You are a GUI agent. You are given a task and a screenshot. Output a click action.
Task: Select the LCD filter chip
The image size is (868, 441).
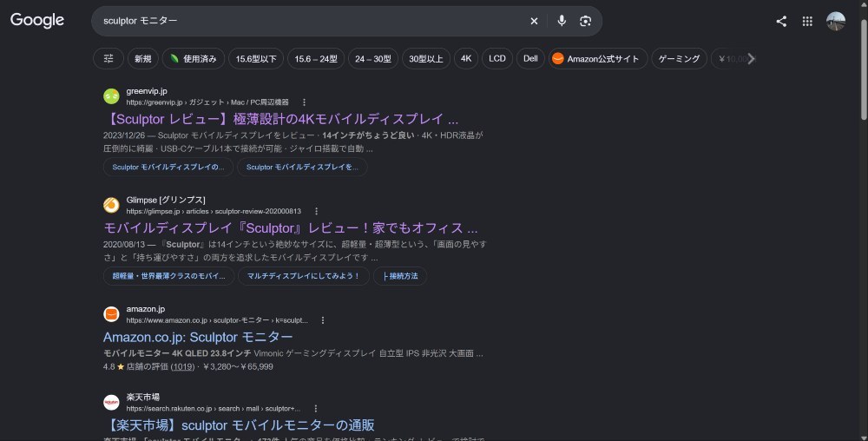497,59
